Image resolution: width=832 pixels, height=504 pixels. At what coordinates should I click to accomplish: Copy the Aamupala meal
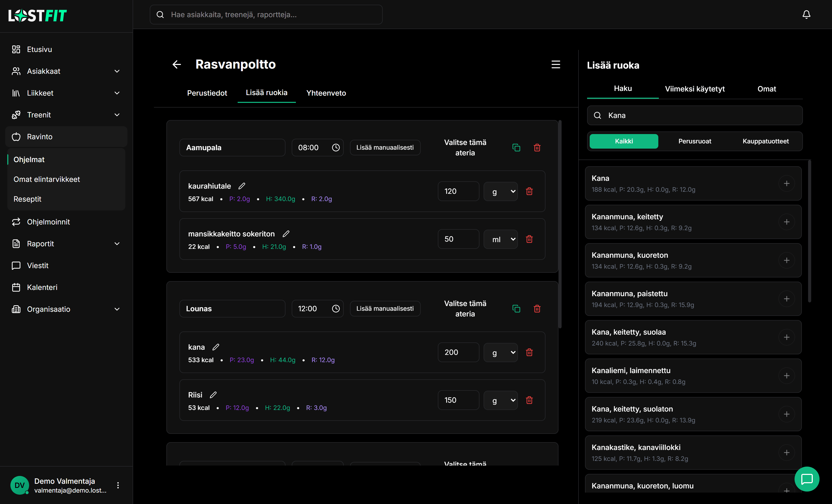click(x=516, y=147)
